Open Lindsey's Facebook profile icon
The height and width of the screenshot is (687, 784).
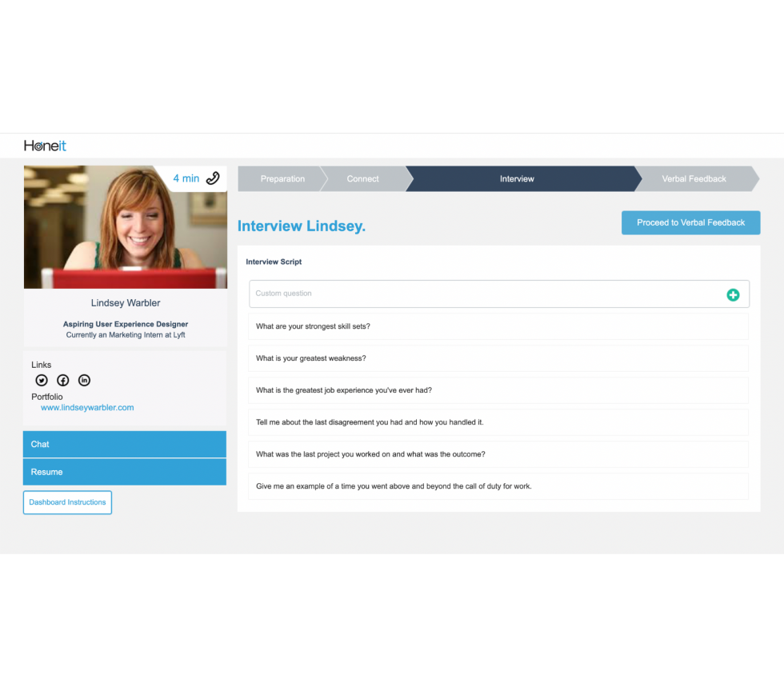click(x=62, y=380)
